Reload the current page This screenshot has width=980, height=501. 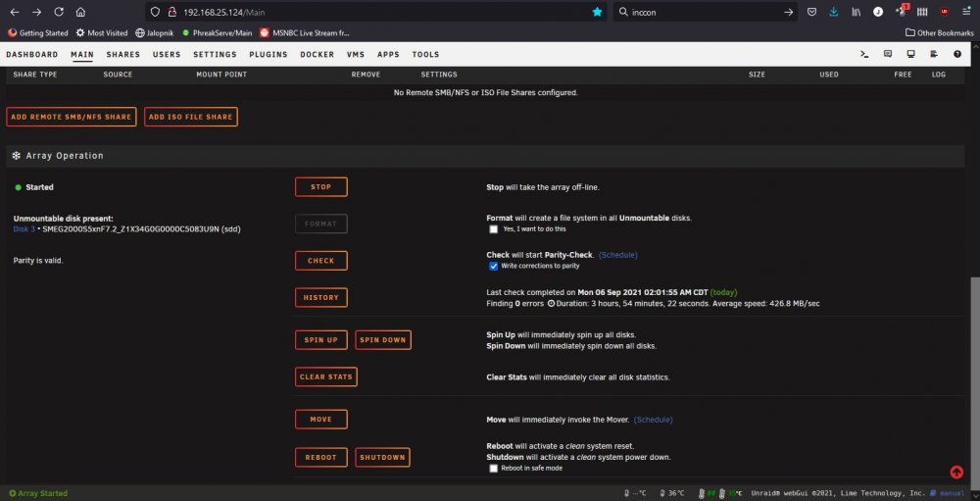click(x=59, y=12)
